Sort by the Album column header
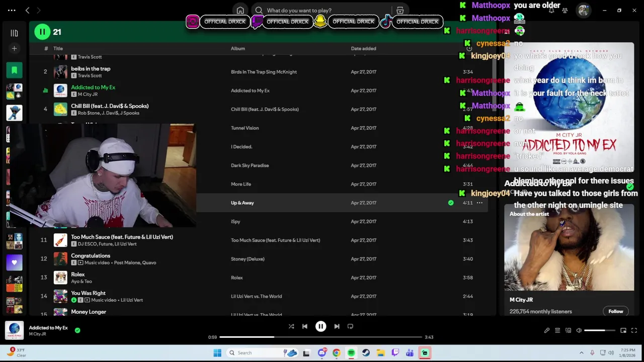Image resolution: width=644 pixels, height=362 pixels. click(238, 49)
